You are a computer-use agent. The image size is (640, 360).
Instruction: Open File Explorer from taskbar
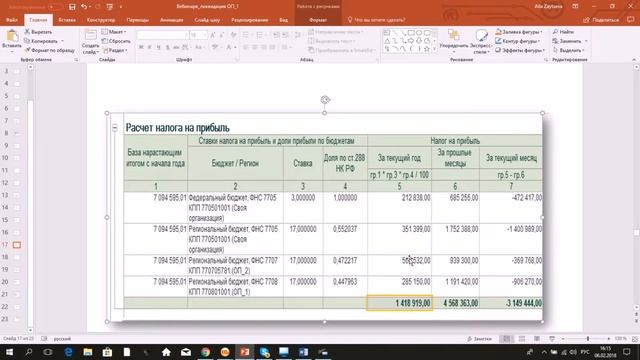tap(88, 352)
